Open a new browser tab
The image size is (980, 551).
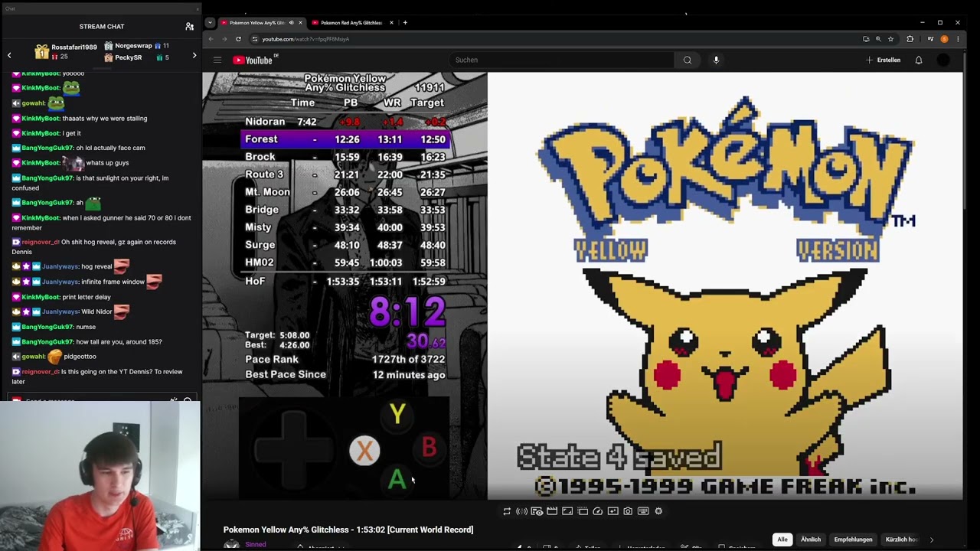pos(405,23)
